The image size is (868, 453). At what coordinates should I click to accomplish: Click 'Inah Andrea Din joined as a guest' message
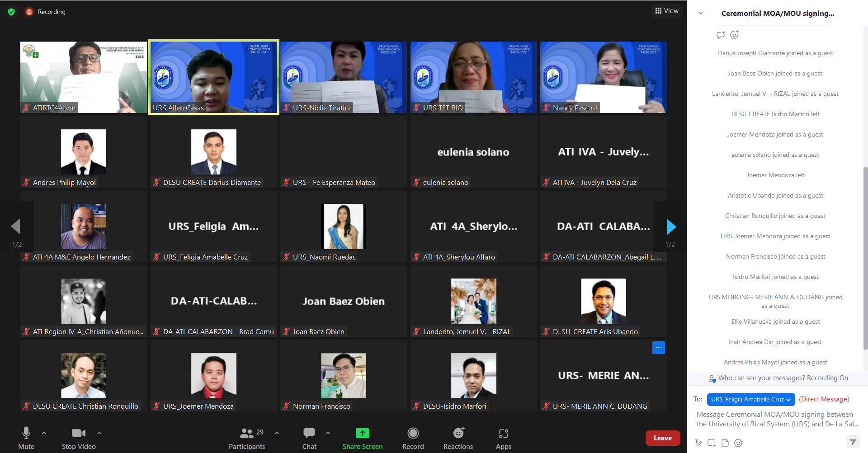point(775,342)
